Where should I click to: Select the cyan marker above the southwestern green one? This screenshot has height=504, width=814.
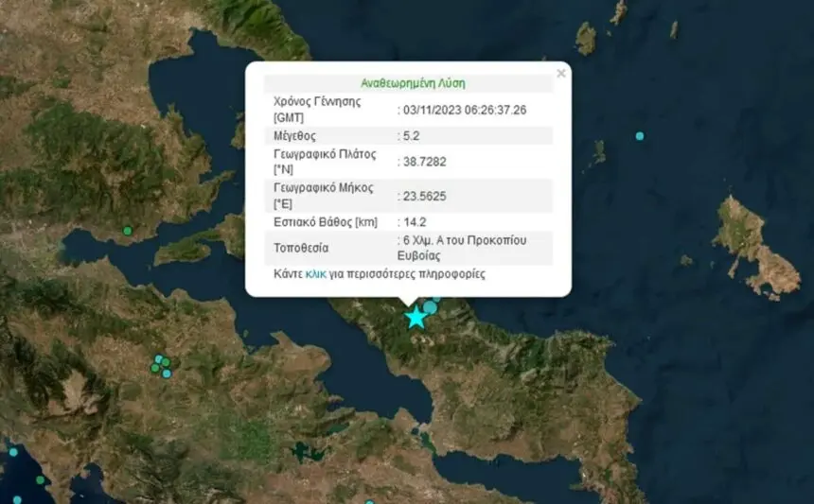13,452
